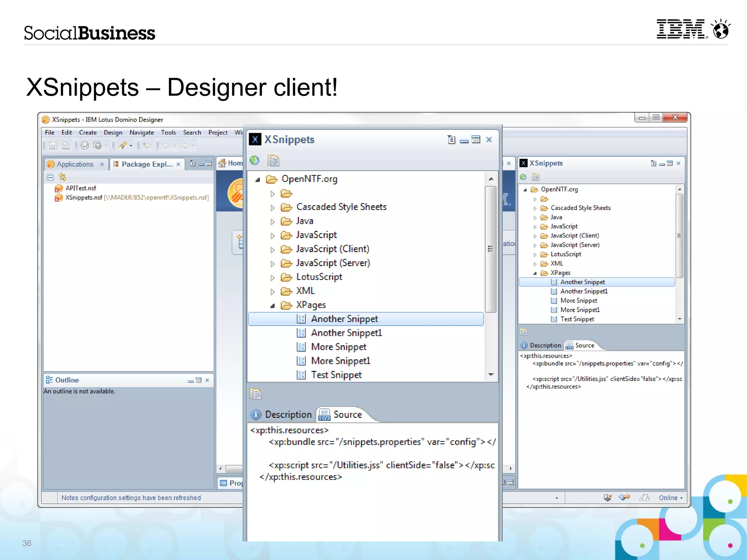Viewport: 747px width, 560px height.
Task: Switch to Description tab in enlarged panel
Action: [281, 415]
